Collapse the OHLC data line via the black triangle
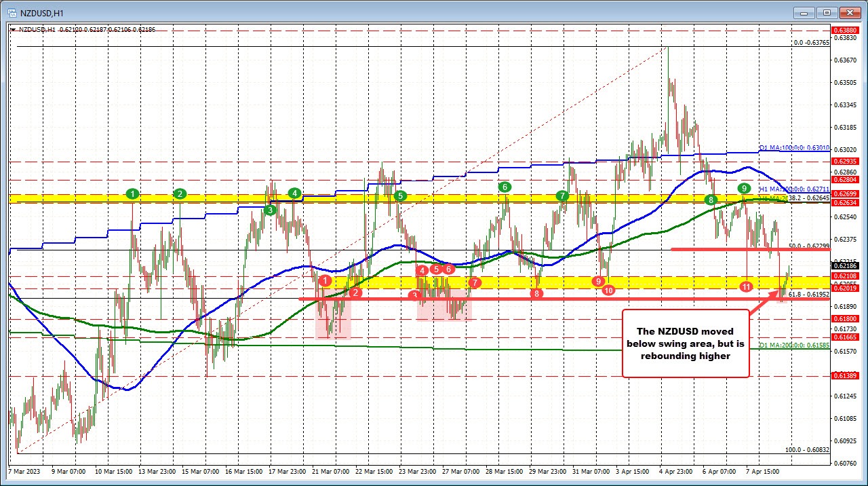This screenshot has height=486, width=868. click(14, 29)
